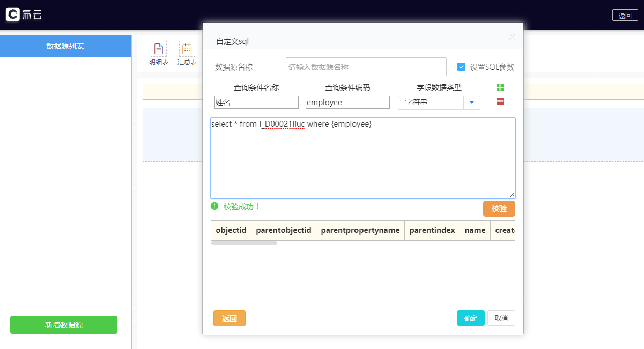Open the 字段数据类型 dropdown arrow

tap(471, 103)
